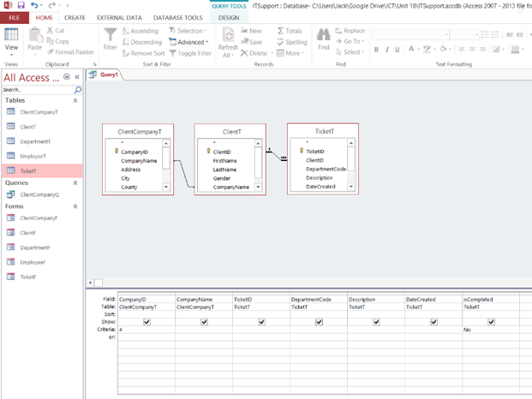Click the Search box in navigation pane

[x=38, y=90]
